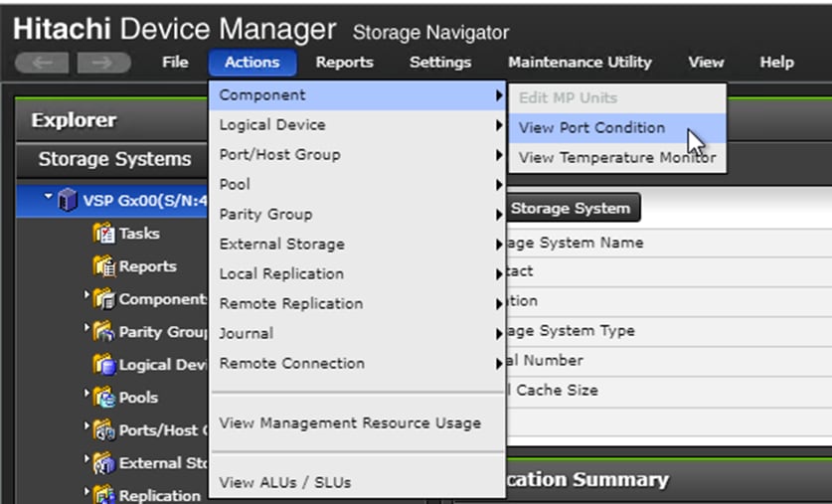Select View Port Condition
Viewport: 832px width, 504px height.
point(617,128)
